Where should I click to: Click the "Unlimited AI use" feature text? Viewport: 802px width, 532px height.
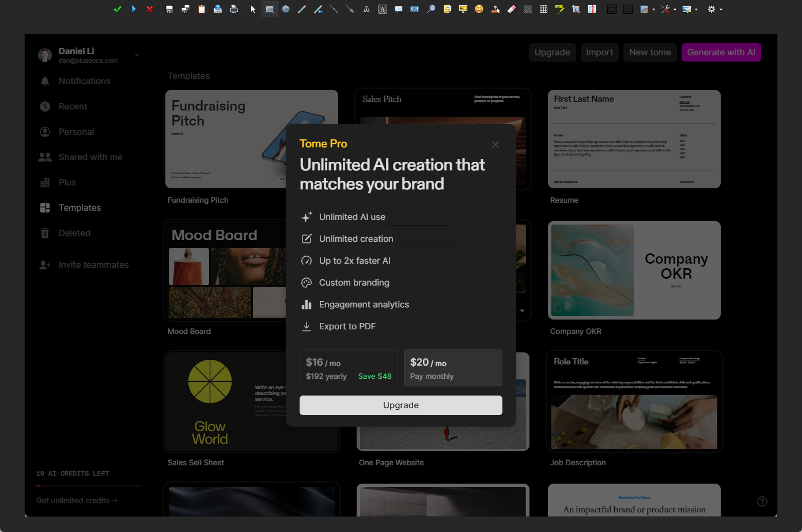click(352, 217)
